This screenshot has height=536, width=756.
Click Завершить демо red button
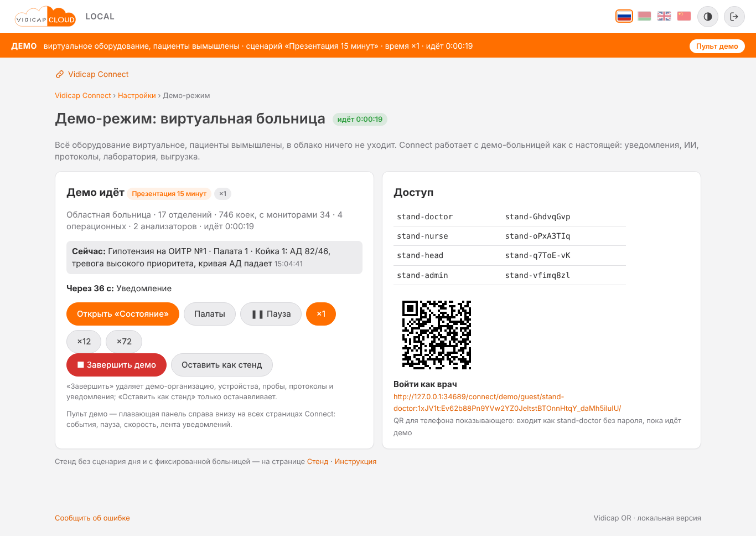[x=117, y=365]
